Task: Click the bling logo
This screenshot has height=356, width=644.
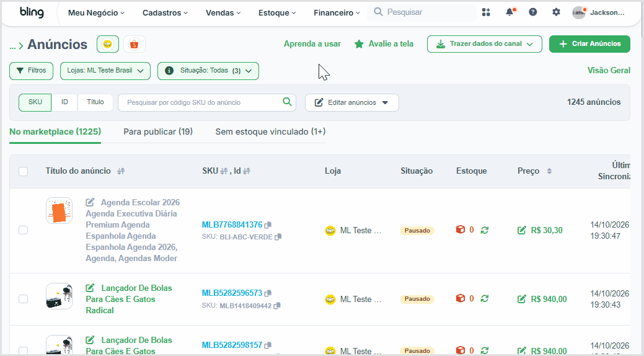Action: point(32,12)
